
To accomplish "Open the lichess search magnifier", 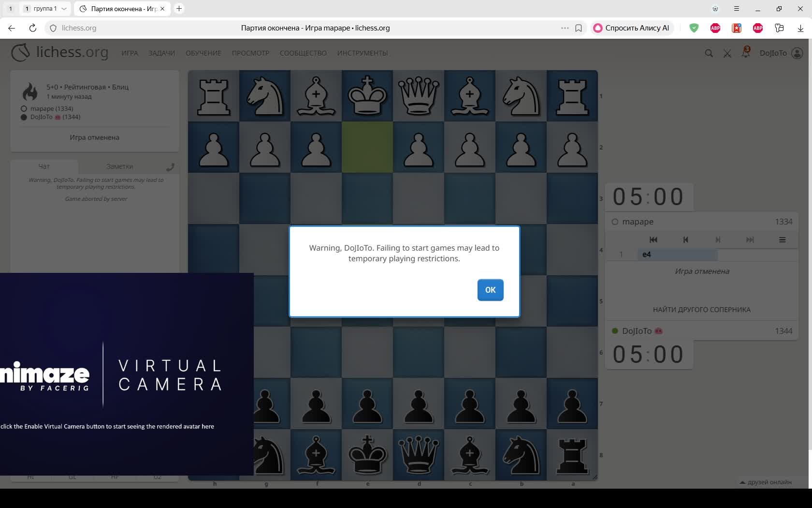I will (709, 53).
